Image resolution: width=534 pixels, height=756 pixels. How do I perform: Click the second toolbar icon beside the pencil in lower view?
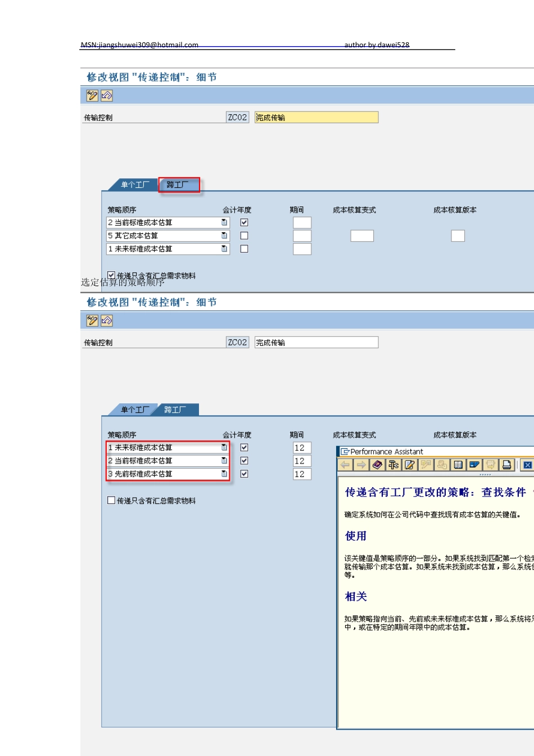(x=107, y=321)
